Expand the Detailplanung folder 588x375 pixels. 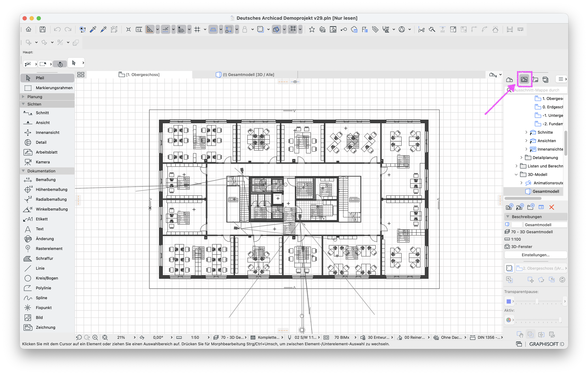[x=521, y=158]
